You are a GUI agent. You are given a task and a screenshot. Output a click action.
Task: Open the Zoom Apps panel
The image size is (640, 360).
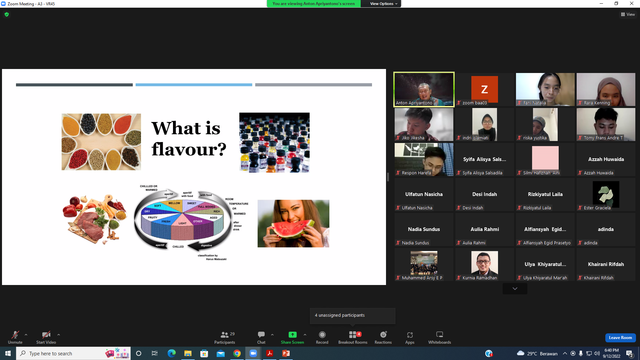(410, 337)
